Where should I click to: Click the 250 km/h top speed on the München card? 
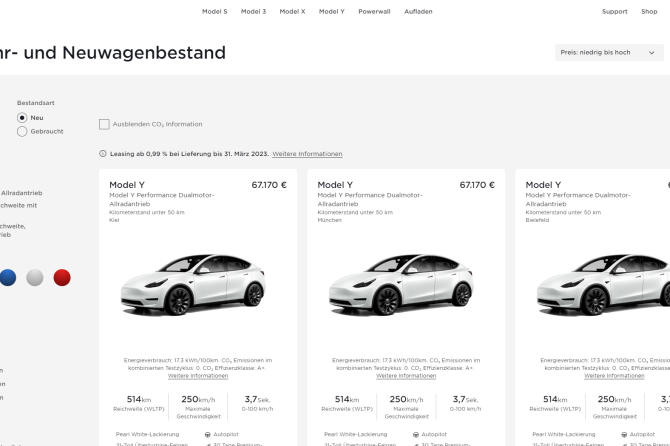406,399
